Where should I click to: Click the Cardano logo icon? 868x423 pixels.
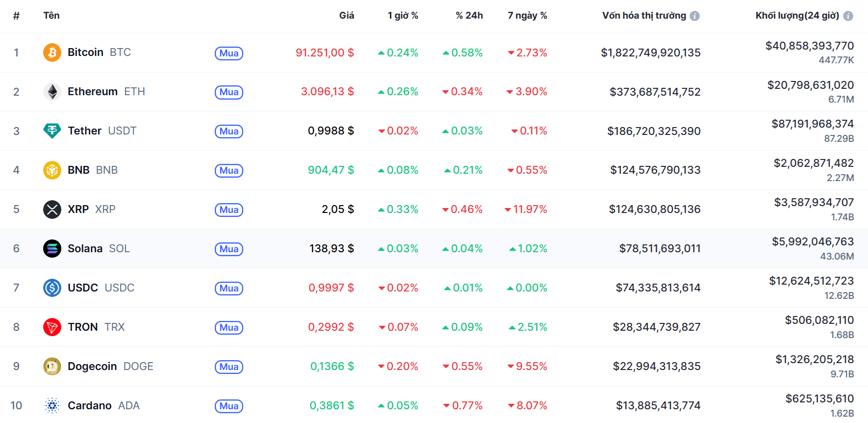(x=52, y=406)
